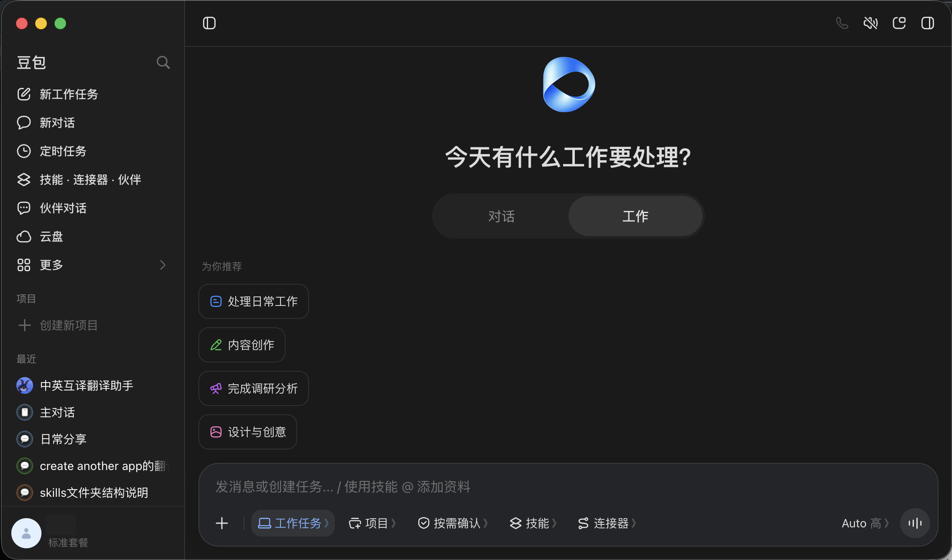952x560 pixels.
Task: Open the 技能 dropdown in composer
Action: [x=533, y=523]
